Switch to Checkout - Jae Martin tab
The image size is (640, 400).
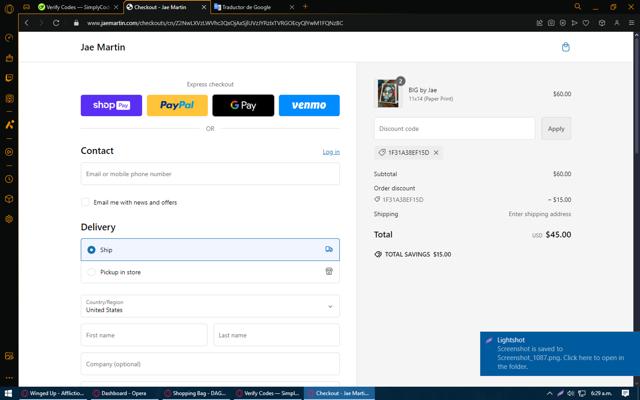(x=166, y=7)
